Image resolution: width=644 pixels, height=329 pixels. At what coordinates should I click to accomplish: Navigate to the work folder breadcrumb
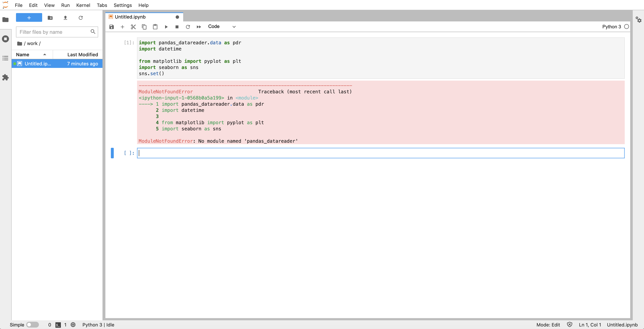pos(32,43)
